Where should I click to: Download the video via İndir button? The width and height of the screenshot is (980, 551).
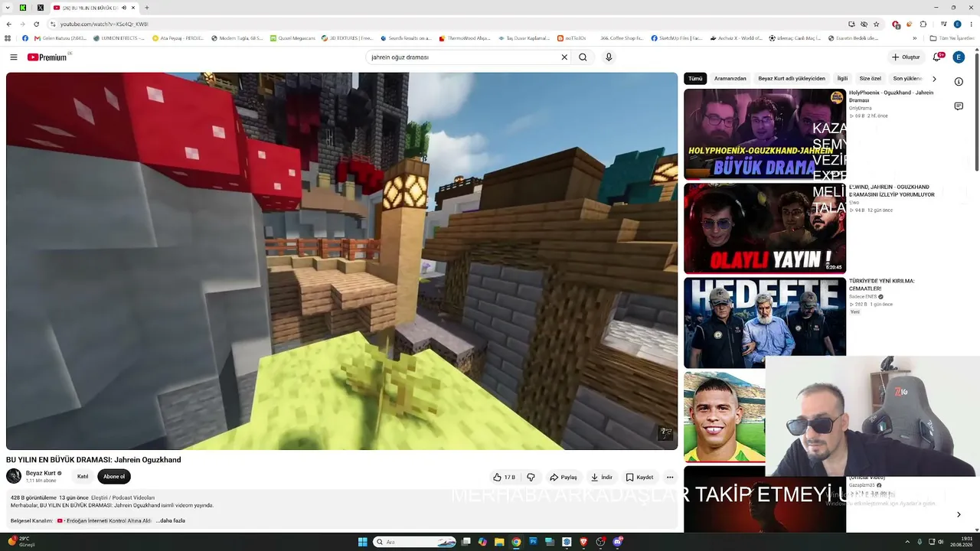click(x=601, y=477)
